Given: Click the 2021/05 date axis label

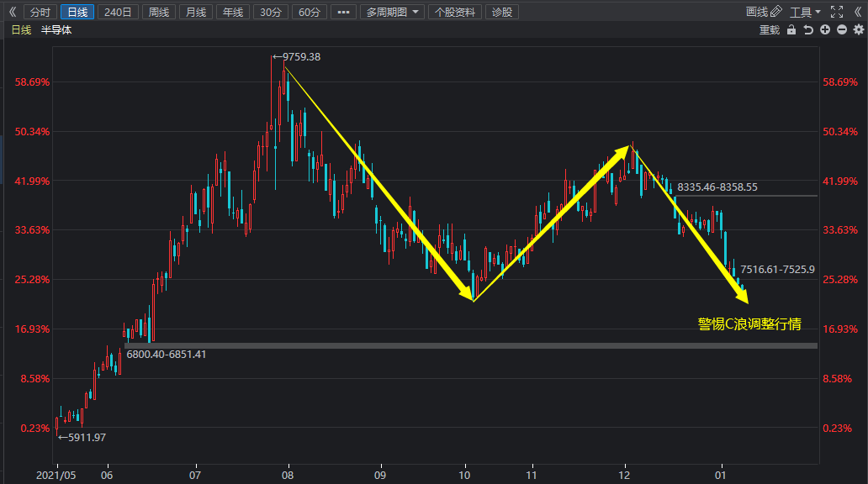Looking at the screenshot, I should point(56,475).
